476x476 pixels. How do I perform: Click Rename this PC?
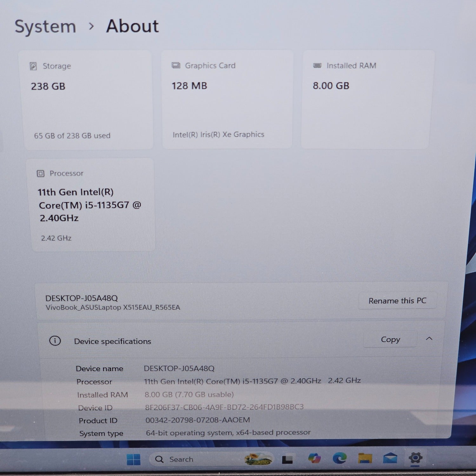click(398, 301)
